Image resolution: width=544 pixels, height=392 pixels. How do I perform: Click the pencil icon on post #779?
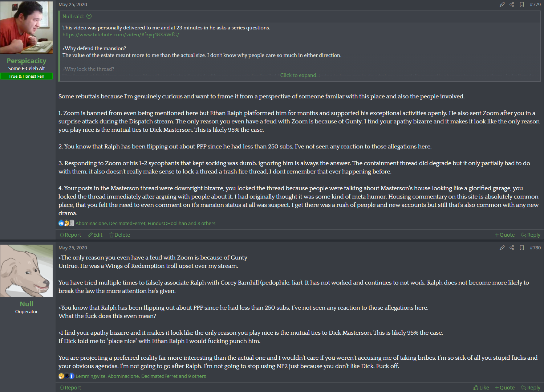pyautogui.click(x=502, y=4)
